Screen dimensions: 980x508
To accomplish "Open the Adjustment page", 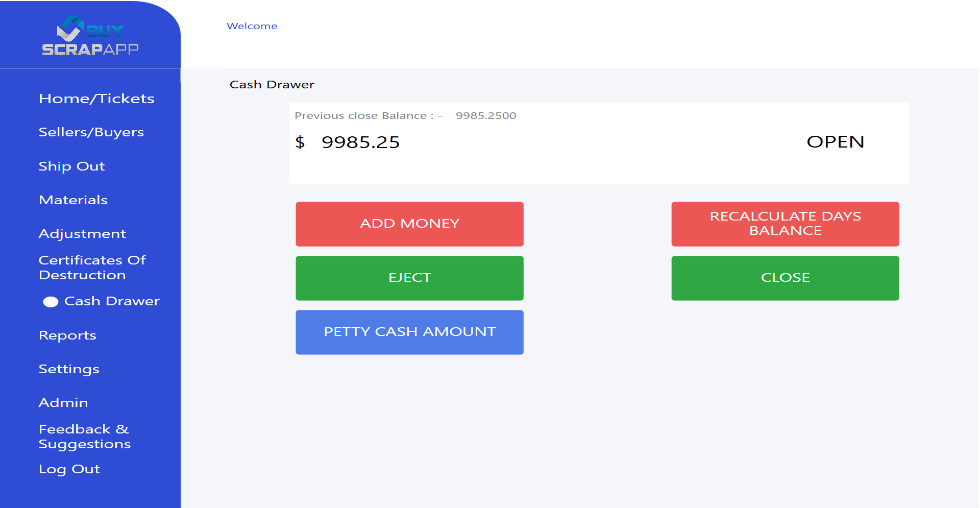I will [83, 234].
